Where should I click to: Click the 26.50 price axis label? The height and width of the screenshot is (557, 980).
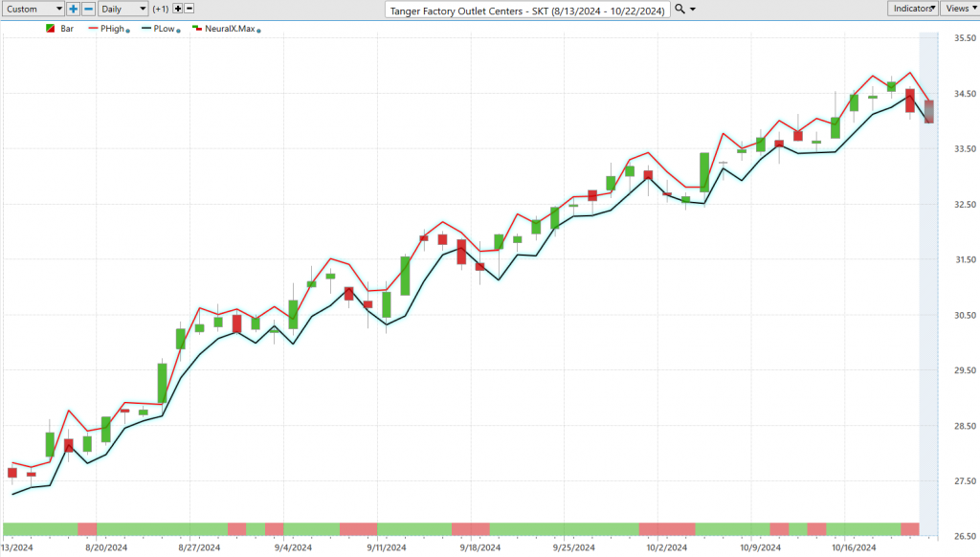click(965, 536)
